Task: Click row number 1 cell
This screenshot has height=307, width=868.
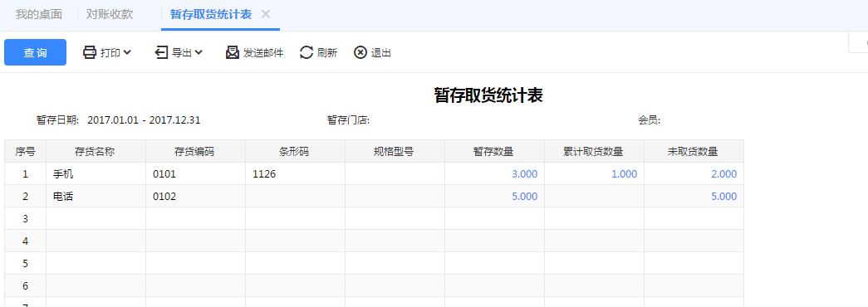Action: tap(26, 173)
